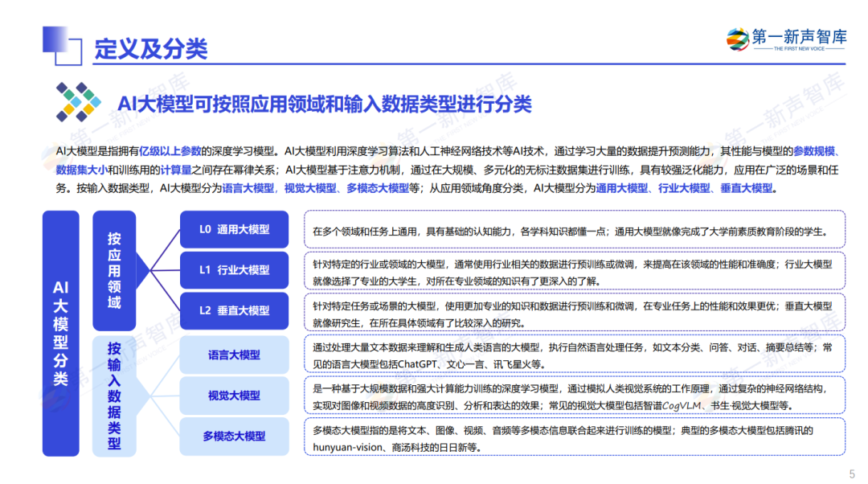Click the page number 5
This screenshot has width=868, height=484.
pos(853,474)
